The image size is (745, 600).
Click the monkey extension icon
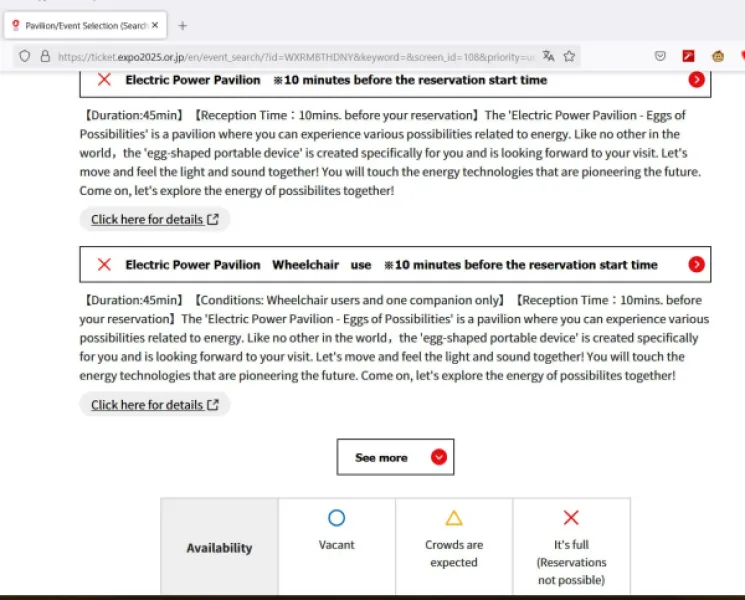[x=718, y=56]
